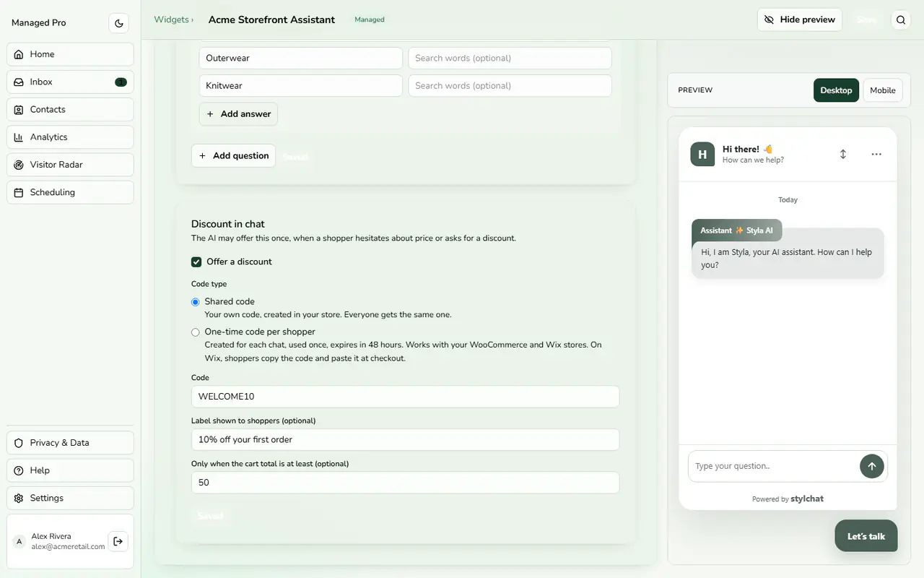
Task: Hide the preview panel
Action: point(800,20)
